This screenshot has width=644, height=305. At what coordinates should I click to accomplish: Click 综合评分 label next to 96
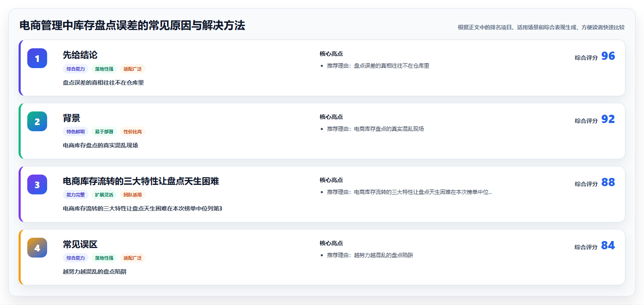coord(586,58)
